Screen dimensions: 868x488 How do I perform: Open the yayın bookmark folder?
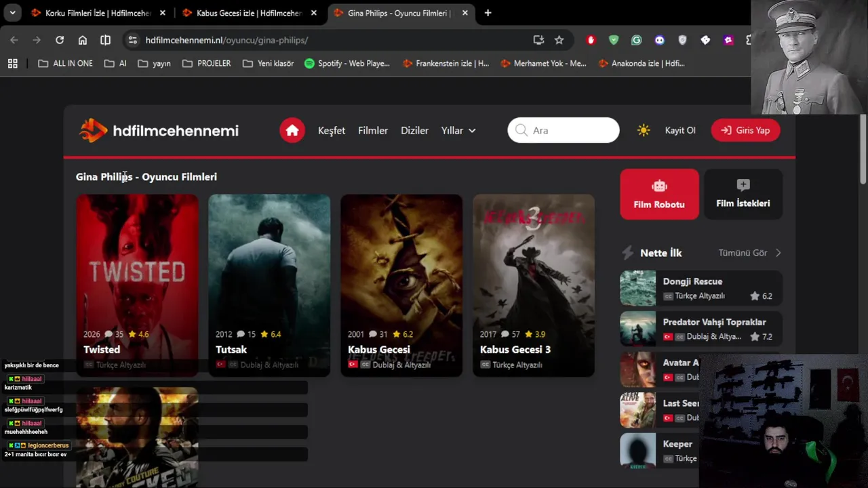tap(154, 63)
